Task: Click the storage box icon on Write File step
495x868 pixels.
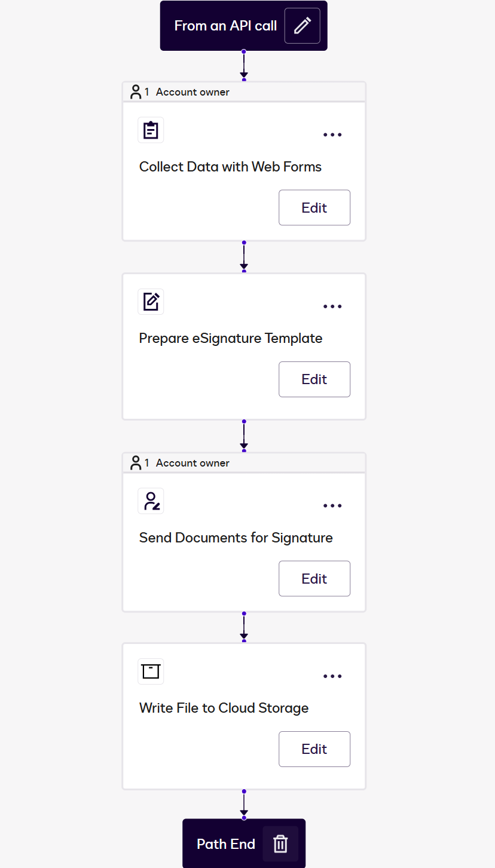Action: tap(151, 671)
